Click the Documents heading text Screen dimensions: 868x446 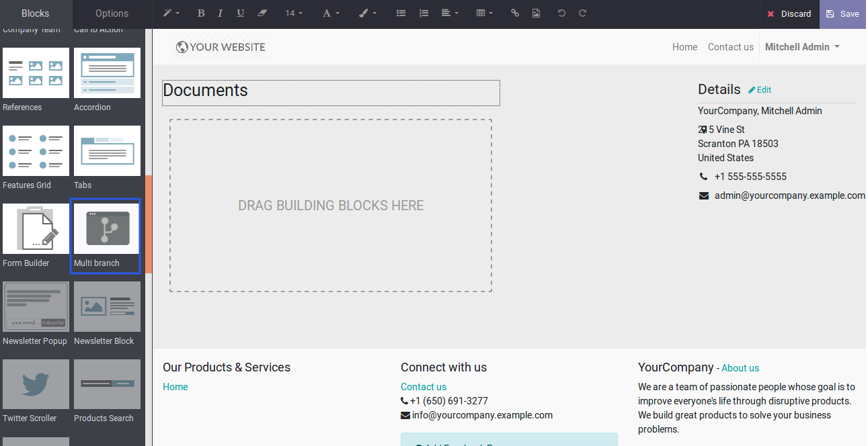(x=206, y=90)
